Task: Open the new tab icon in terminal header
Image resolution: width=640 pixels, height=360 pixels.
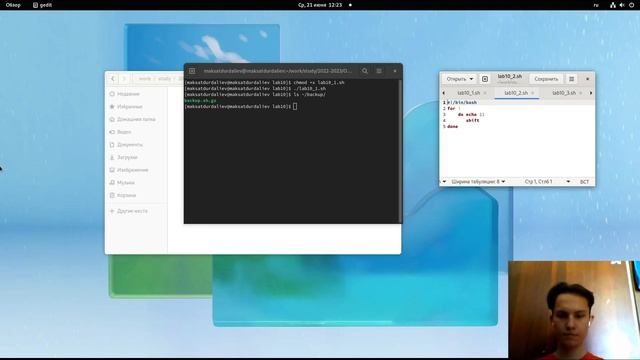Action: pos(192,71)
